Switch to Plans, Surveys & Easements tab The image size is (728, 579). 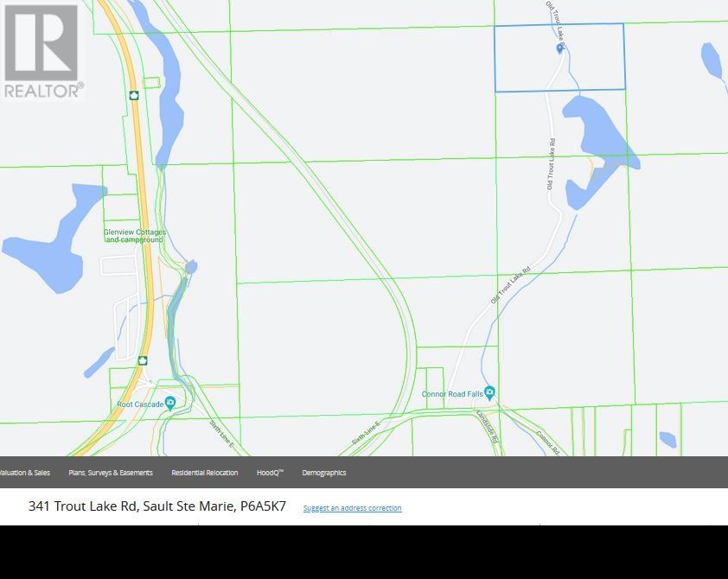(111, 473)
